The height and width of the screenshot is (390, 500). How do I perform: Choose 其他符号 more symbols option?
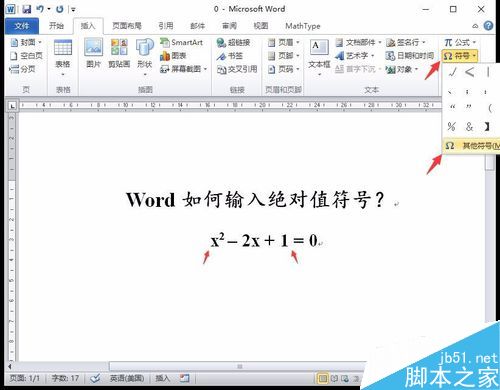click(x=471, y=146)
